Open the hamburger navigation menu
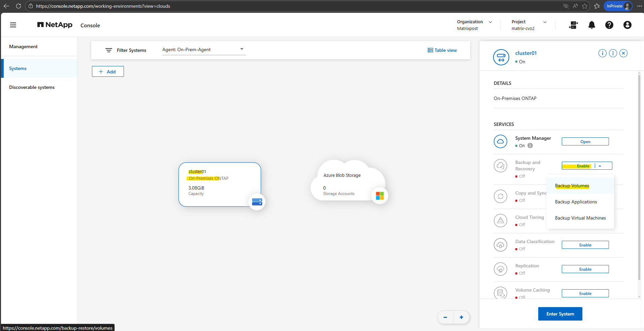The image size is (644, 331). click(x=13, y=25)
